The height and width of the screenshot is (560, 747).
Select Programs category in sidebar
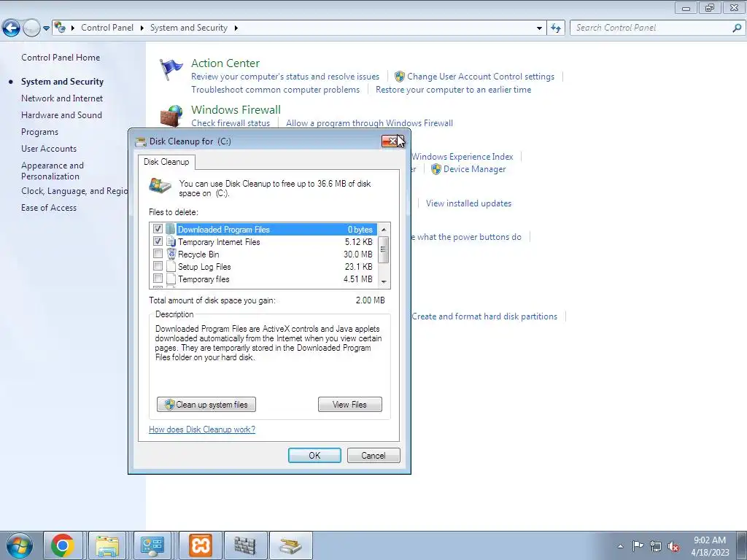pyautogui.click(x=39, y=132)
